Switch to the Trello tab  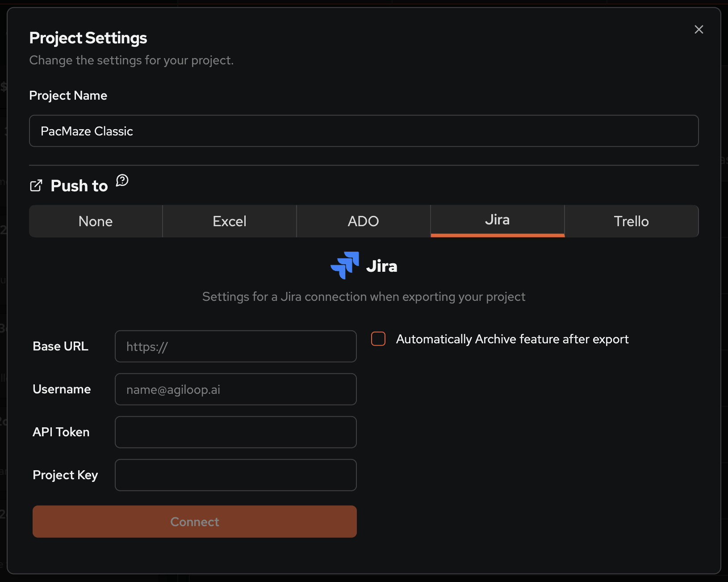(632, 221)
